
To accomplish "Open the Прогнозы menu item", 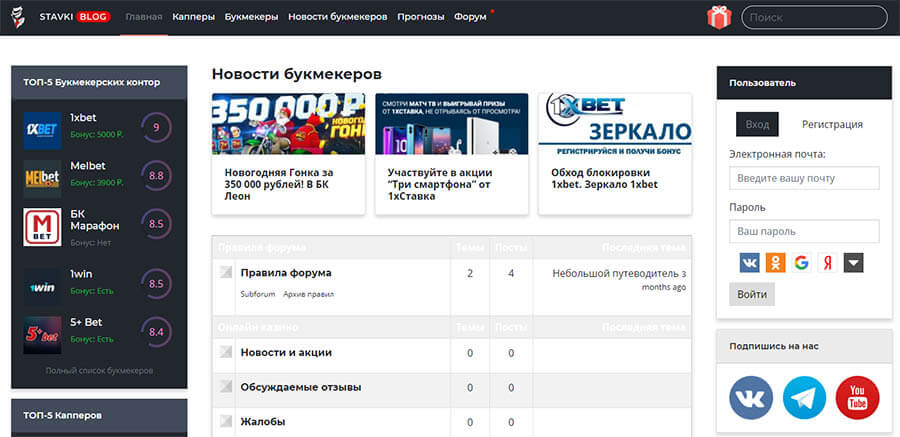I will pos(421,17).
